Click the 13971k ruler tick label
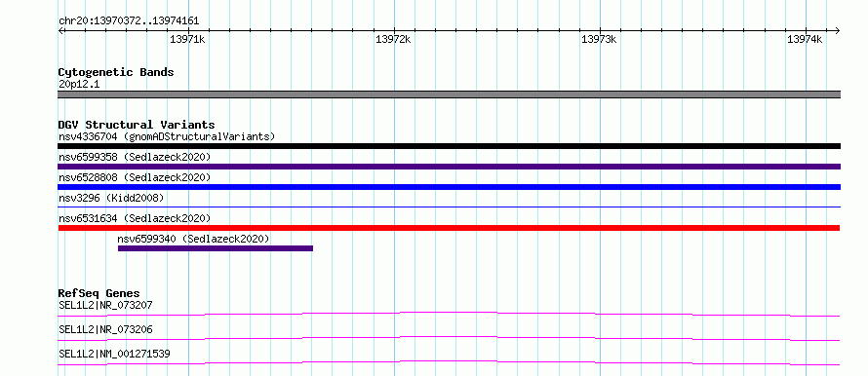868x376 pixels. click(187, 39)
